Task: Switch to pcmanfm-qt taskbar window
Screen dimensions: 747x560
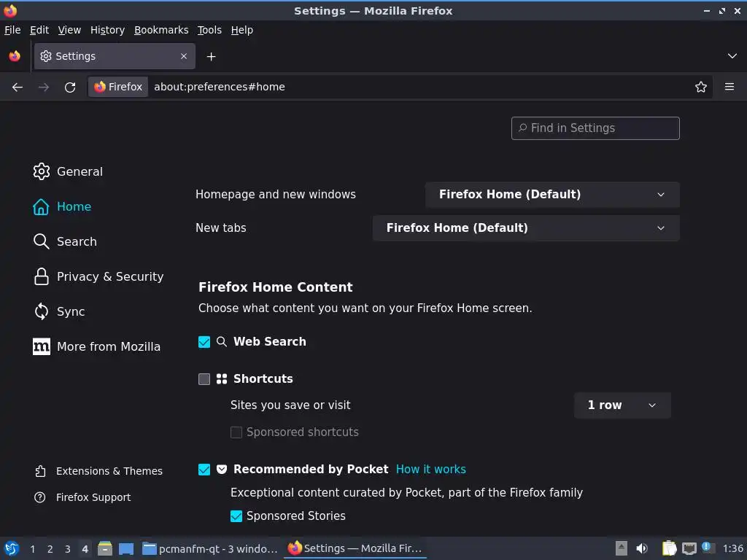Action: (210, 548)
